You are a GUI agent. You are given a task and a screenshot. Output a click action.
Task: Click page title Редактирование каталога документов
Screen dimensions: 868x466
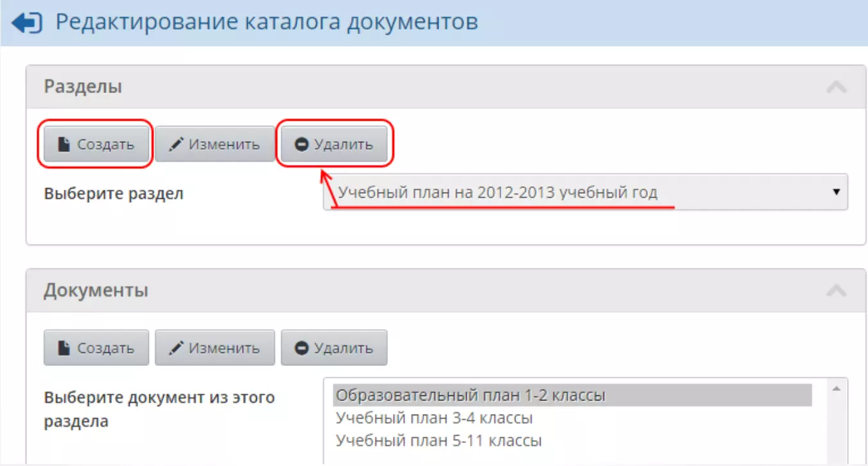tap(266, 22)
